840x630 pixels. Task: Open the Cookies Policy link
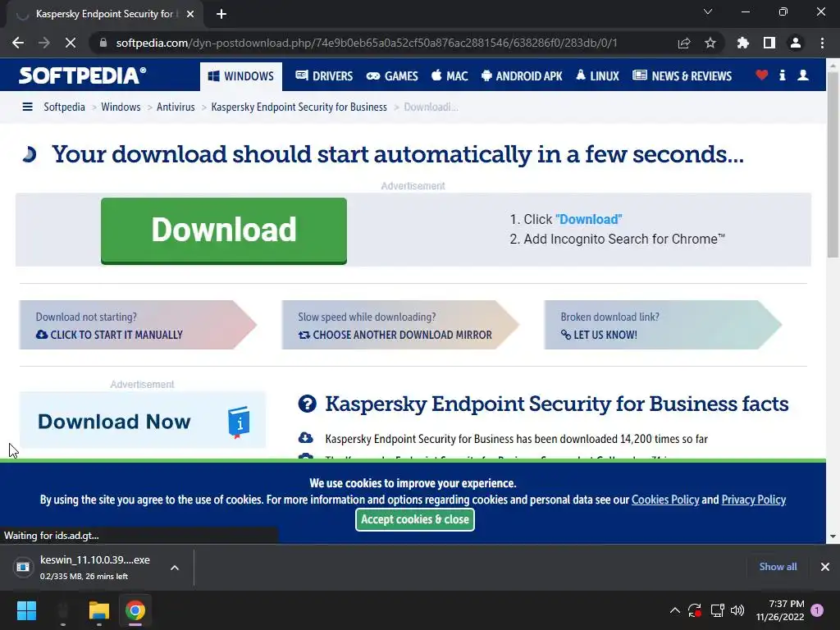[665, 500]
